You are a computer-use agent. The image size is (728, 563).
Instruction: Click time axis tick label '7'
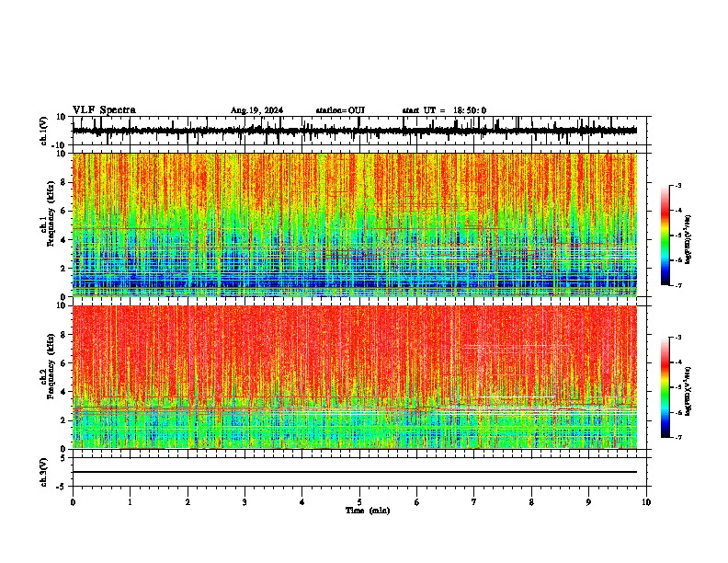click(474, 502)
